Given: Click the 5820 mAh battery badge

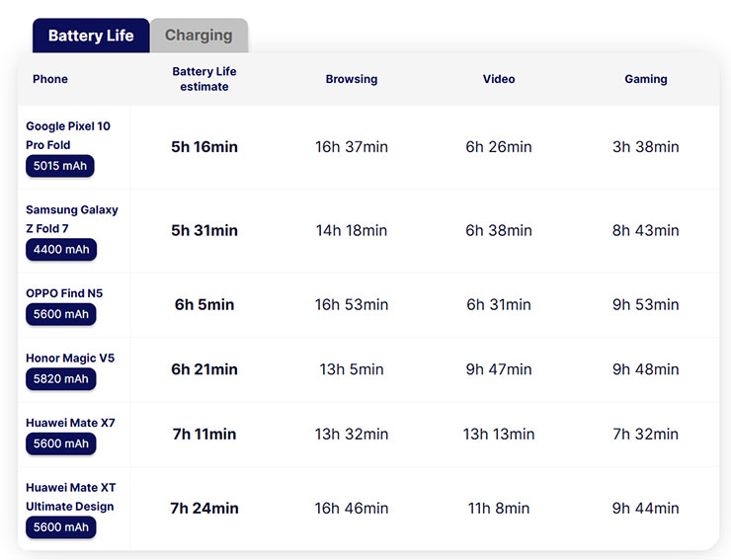Looking at the screenshot, I should [61, 379].
